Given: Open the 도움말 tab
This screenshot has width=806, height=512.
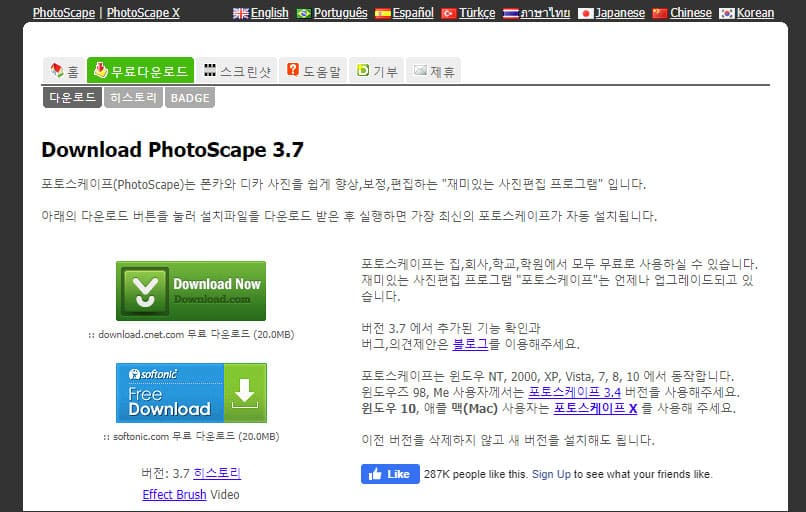Looking at the screenshot, I should point(313,70).
